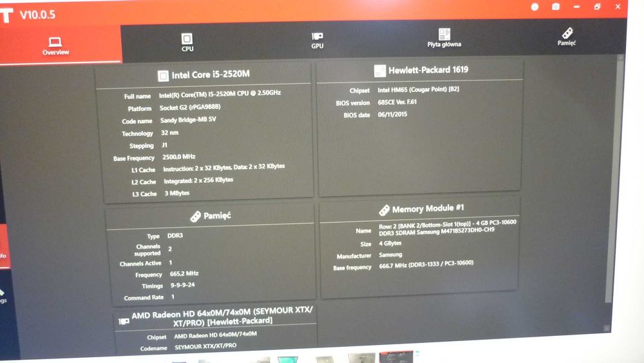The image size is (644, 363).
Task: Click the camera screenshot icon in title bar
Action: [556, 6]
